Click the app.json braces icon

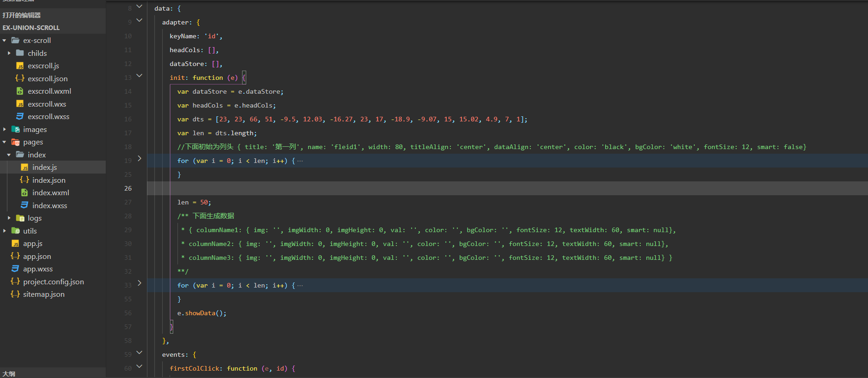point(15,256)
